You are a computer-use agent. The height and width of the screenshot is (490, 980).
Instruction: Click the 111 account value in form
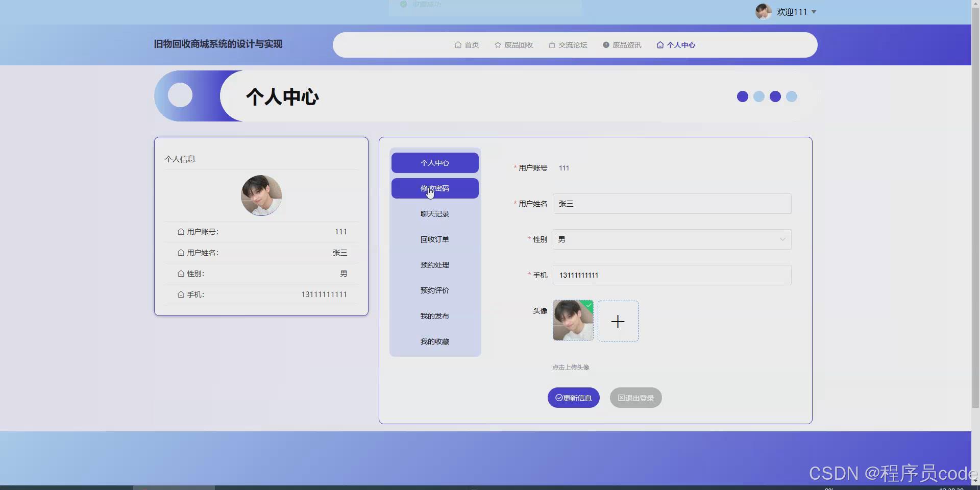click(564, 168)
